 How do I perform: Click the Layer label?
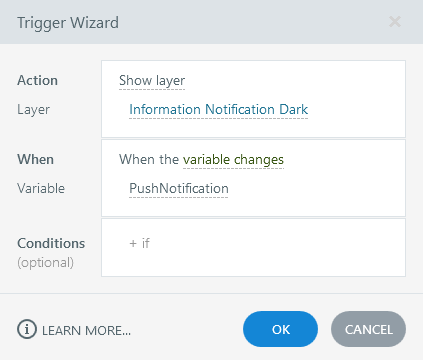(x=33, y=110)
